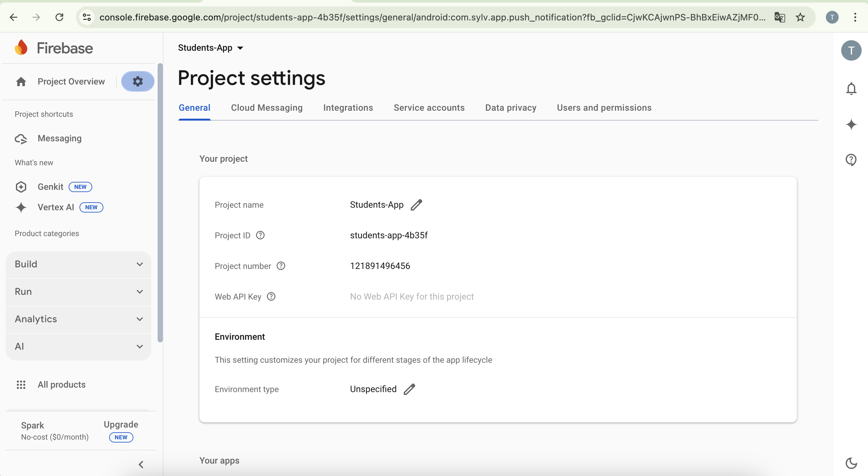Open Chrome three-dot menu
The height and width of the screenshot is (476, 868).
[855, 17]
